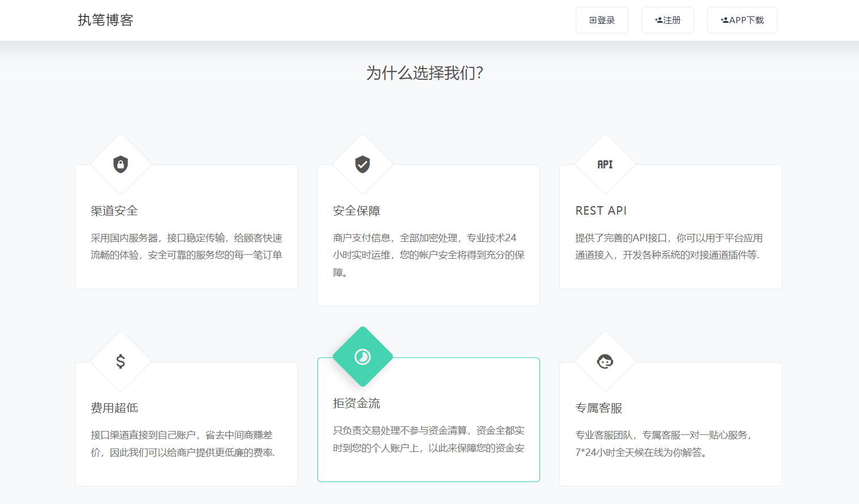Viewport: 859px width, 504px height.
Task: Click the REST API card heading
Action: pyautogui.click(x=601, y=211)
